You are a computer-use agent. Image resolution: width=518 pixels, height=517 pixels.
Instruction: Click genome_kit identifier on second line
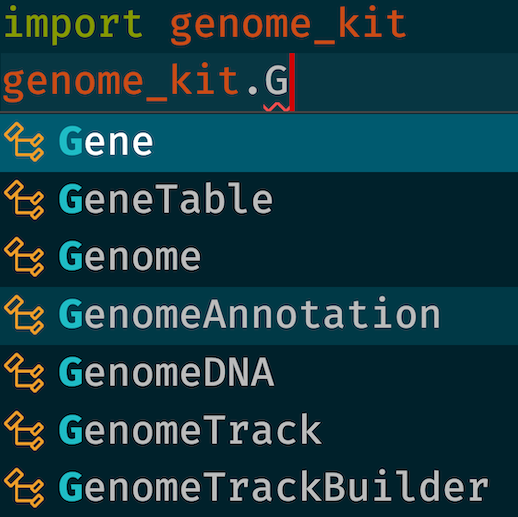122,83
